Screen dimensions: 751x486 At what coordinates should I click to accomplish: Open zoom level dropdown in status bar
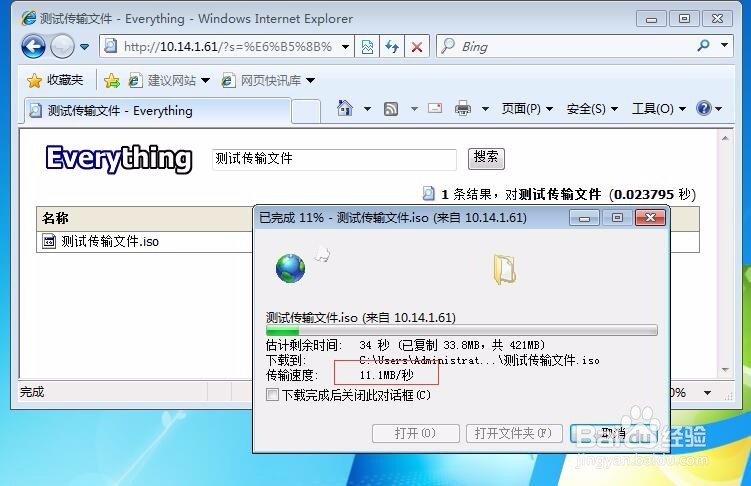[x=707, y=393]
